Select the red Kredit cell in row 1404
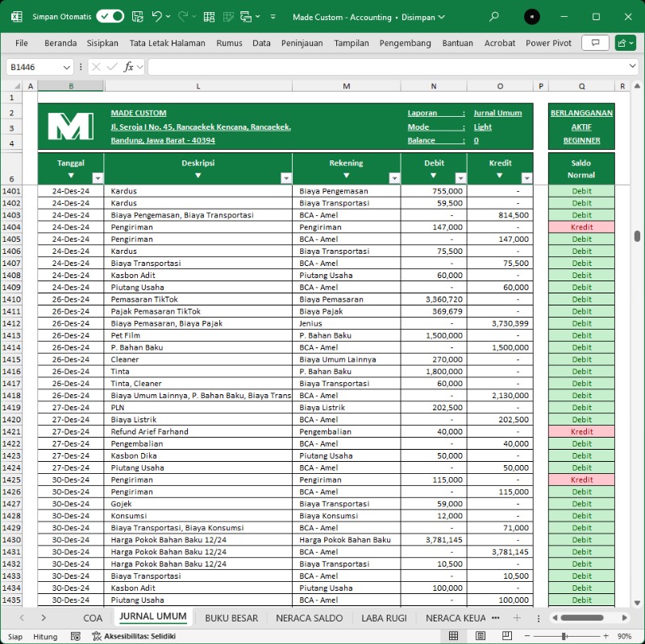Viewport: 645px width, 644px height. click(x=581, y=227)
